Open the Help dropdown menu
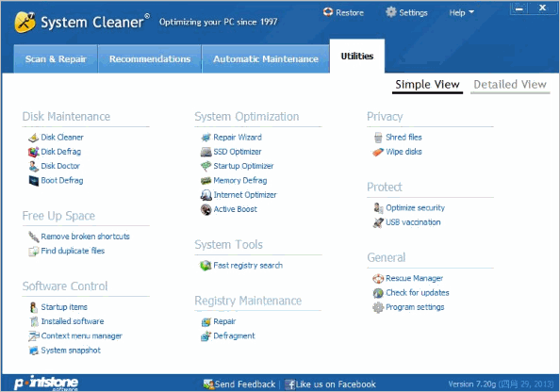 (x=461, y=13)
